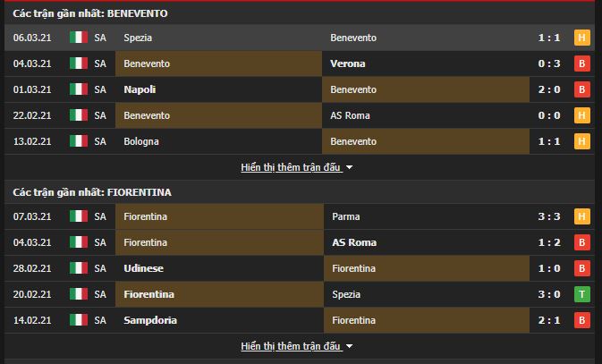Click the red B badge on Benevento vs Verona
602x364 pixels.
pyautogui.click(x=581, y=63)
